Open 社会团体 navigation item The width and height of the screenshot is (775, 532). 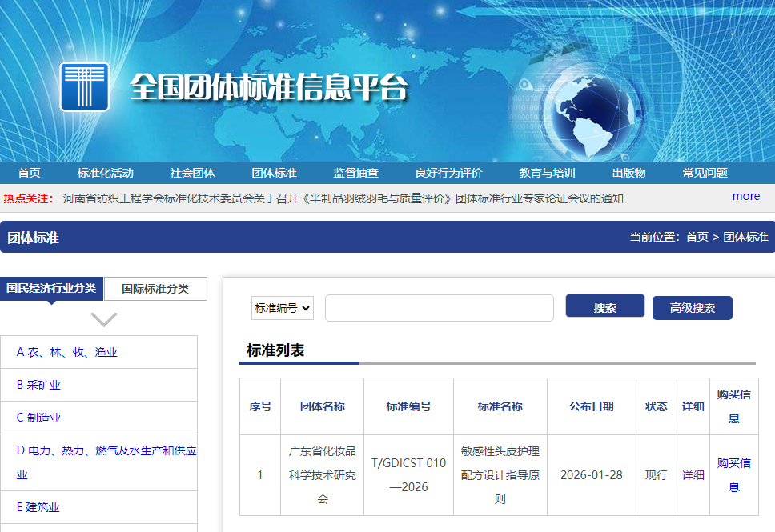[x=192, y=173]
